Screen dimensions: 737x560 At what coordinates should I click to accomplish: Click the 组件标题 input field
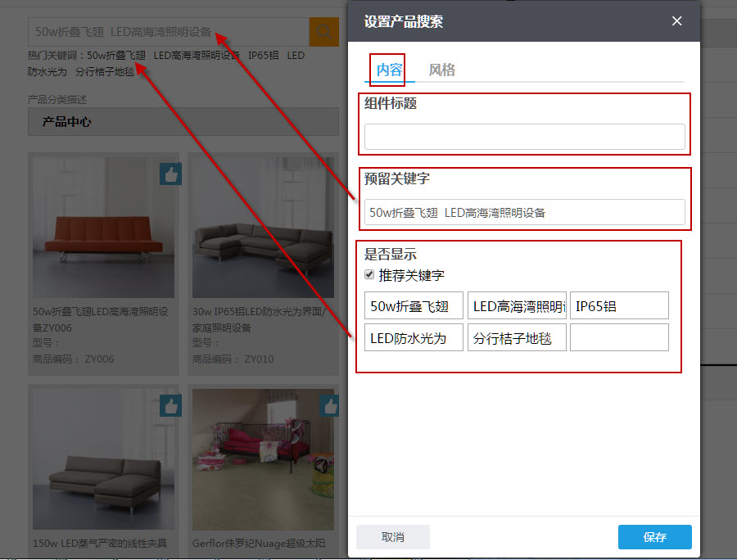[524, 137]
